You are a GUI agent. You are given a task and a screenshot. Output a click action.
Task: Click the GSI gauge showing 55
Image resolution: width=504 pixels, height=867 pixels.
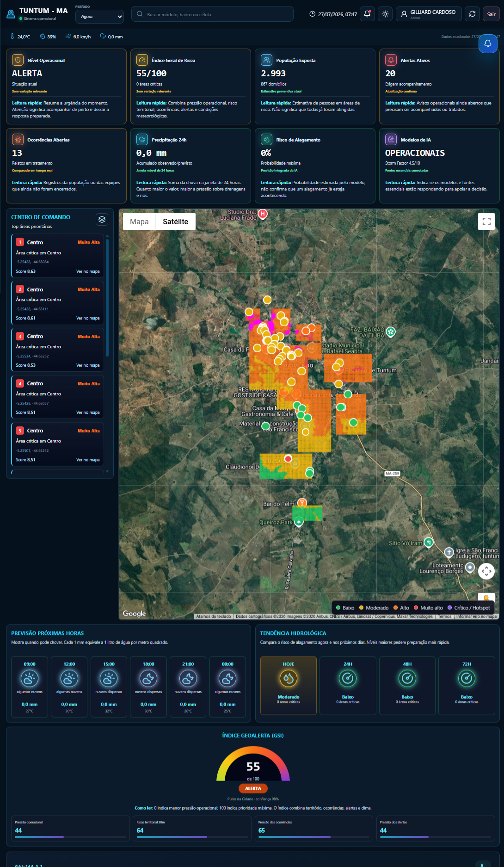click(253, 763)
